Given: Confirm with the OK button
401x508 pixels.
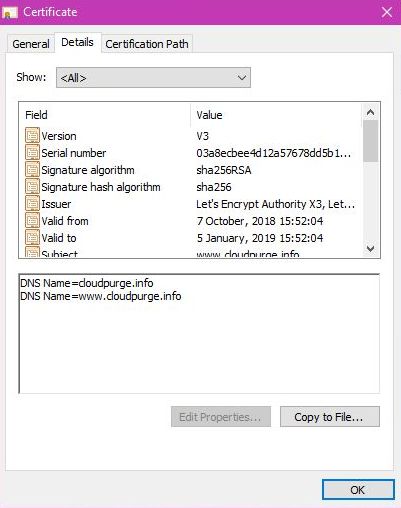Looking at the screenshot, I should pyautogui.click(x=358, y=490).
